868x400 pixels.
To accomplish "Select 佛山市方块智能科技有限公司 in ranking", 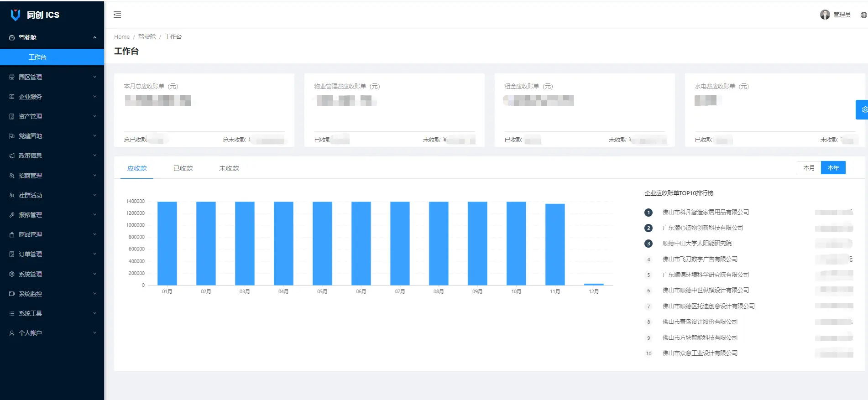I will [x=700, y=338].
